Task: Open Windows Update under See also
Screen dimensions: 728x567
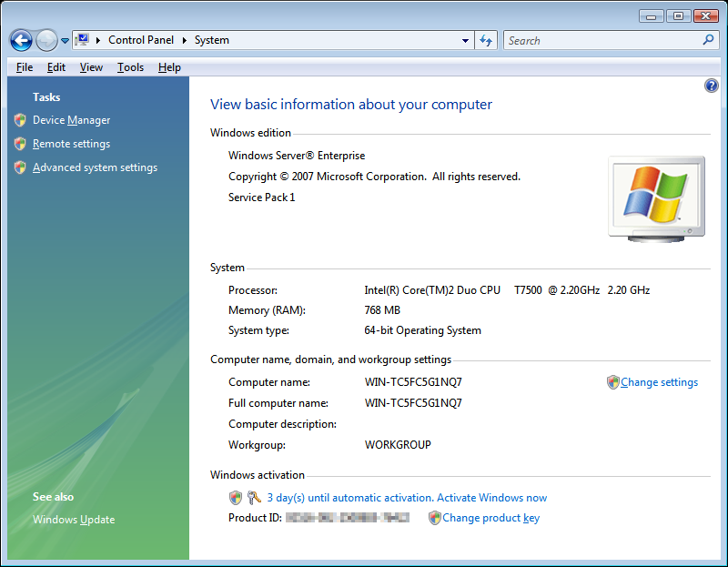Action: click(74, 520)
